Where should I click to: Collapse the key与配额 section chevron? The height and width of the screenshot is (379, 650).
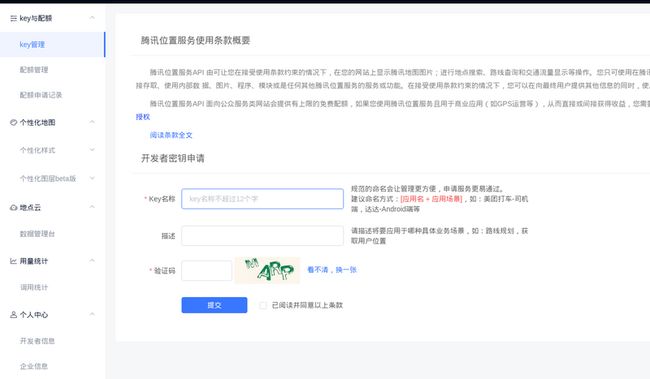(92, 18)
